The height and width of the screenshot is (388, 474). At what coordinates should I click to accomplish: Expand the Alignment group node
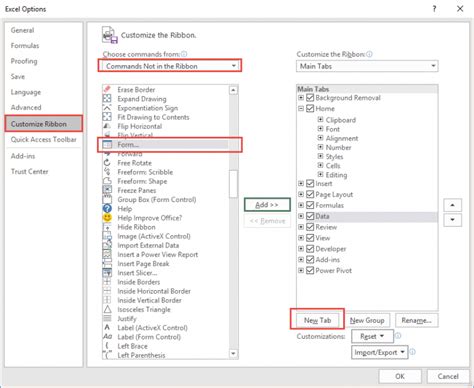click(320, 138)
